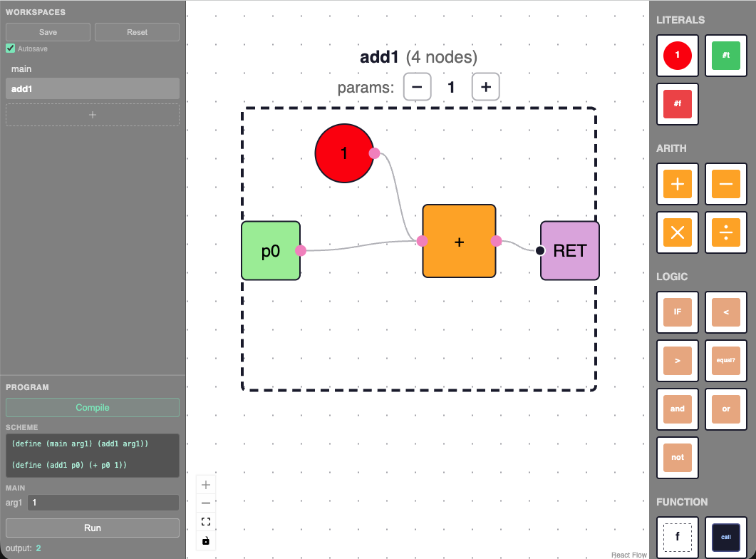Toggle the Autosave checkbox
Viewport: 756px width, 559px height.
pyautogui.click(x=11, y=48)
